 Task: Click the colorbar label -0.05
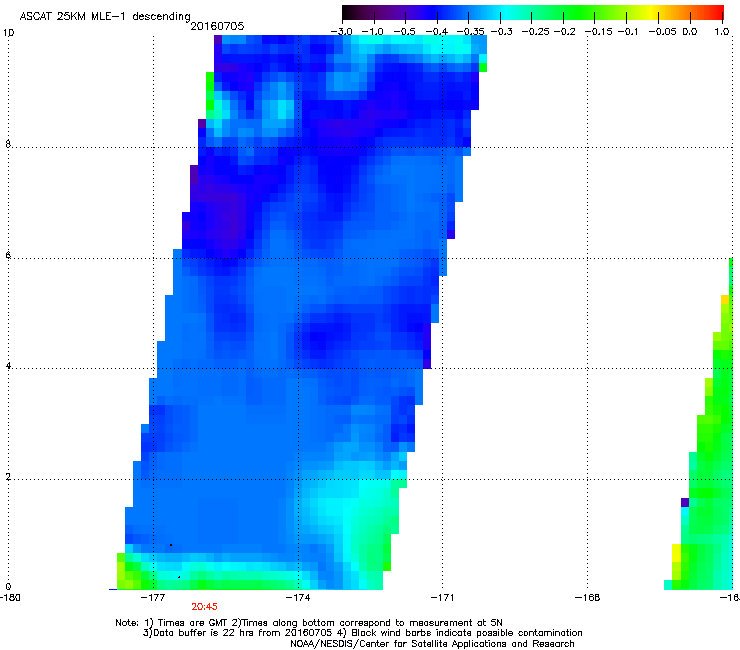(x=663, y=31)
